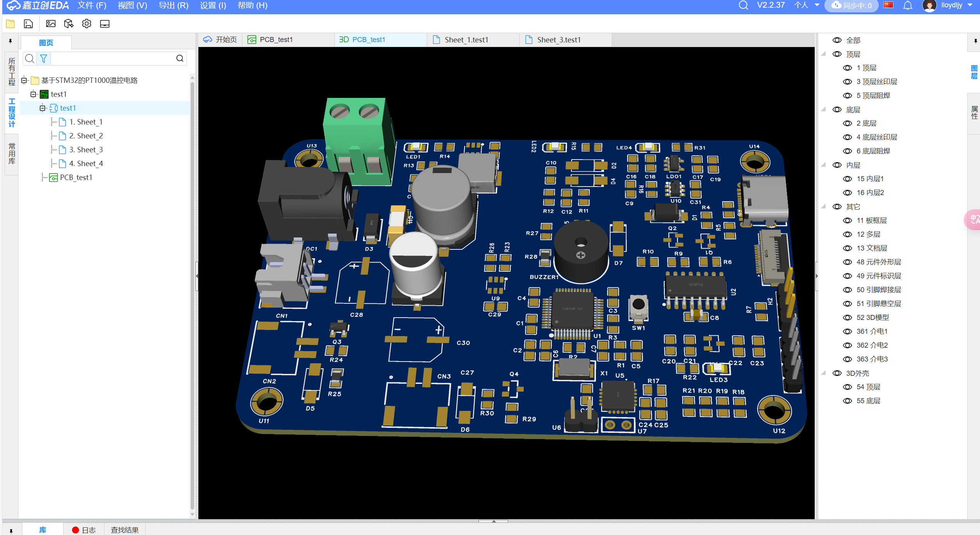Click the 3D model export cube icon
Screen dimensions: 980x535
point(69,24)
